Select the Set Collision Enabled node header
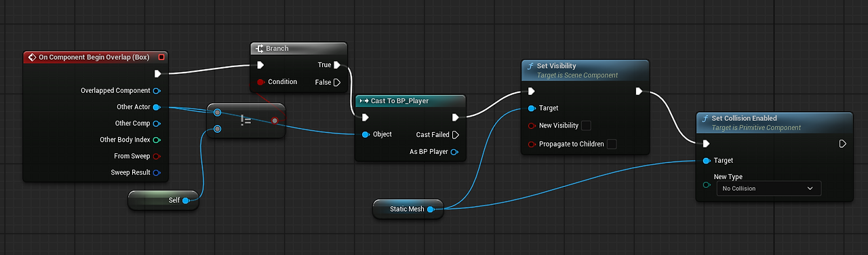868x255 pixels. pyautogui.click(x=774, y=122)
